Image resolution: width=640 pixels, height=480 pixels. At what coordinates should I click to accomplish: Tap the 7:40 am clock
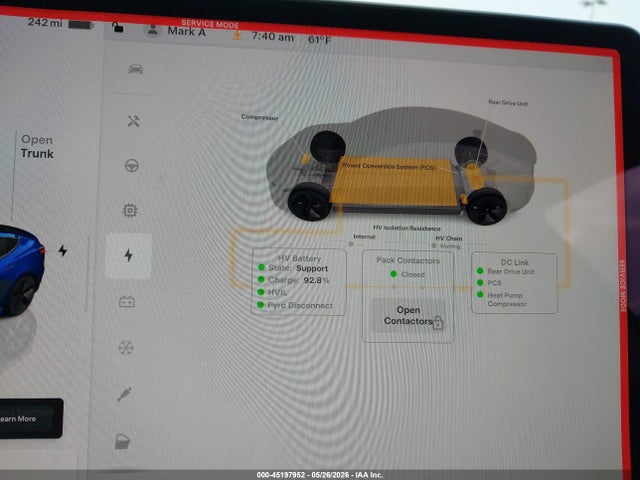(x=273, y=37)
